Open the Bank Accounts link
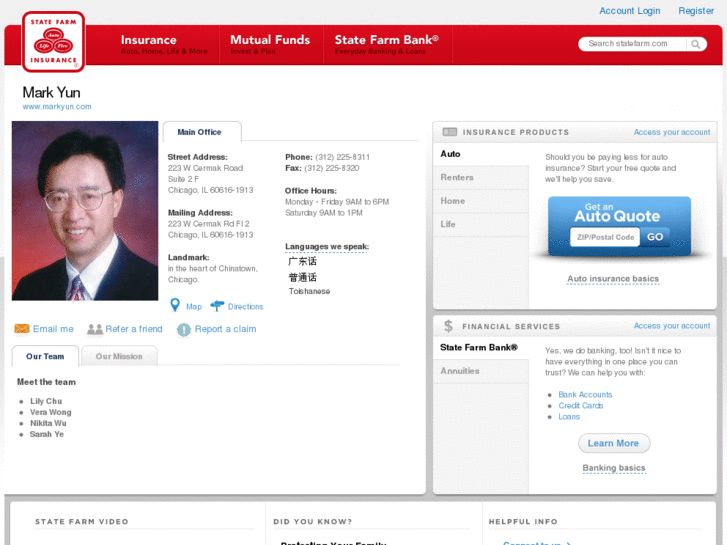The height and width of the screenshot is (545, 727). coord(585,395)
